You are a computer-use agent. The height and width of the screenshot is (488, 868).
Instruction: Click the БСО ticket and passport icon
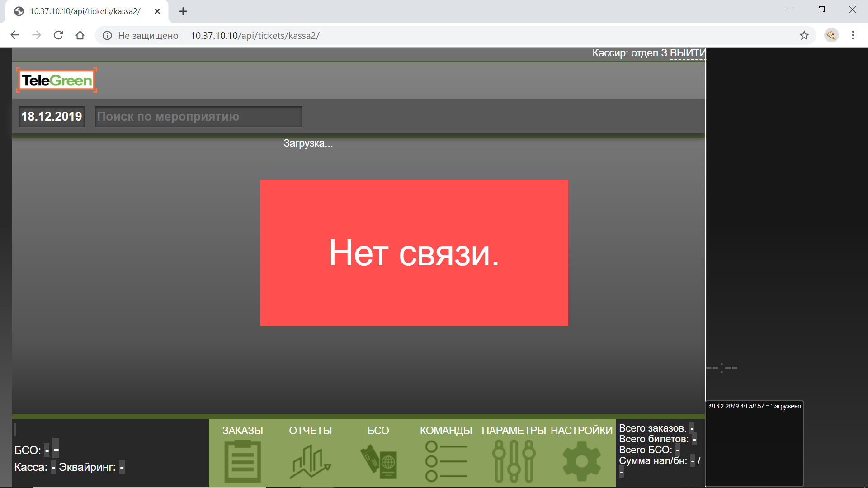click(x=378, y=461)
